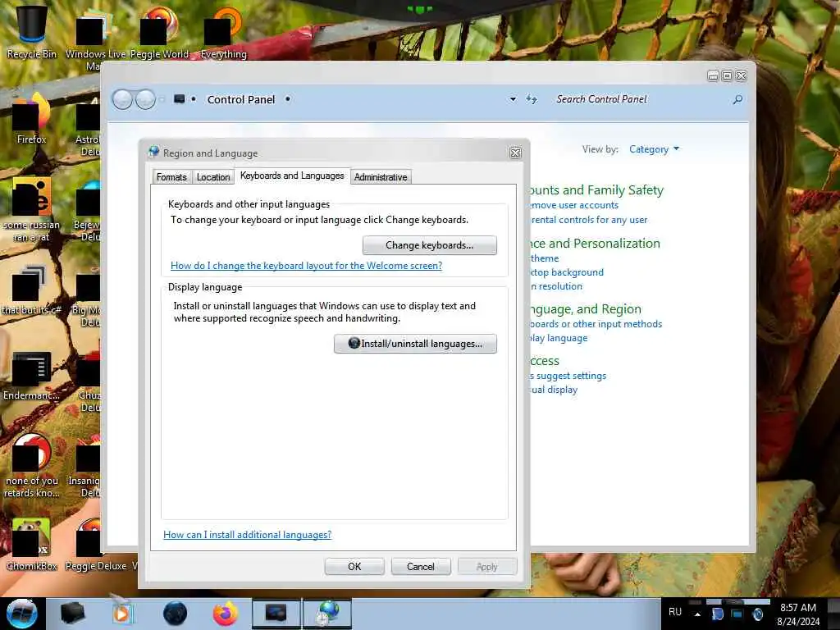
Task: Maximize the Control Panel window
Action: point(727,76)
